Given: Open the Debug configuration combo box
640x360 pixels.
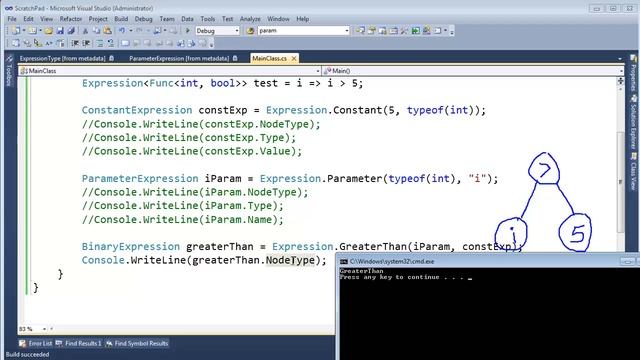Looking at the screenshot, I should click(x=217, y=31).
